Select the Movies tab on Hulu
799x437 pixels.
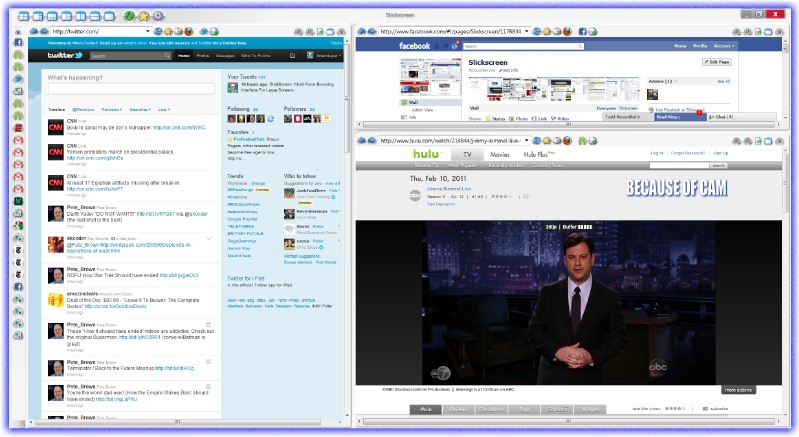pos(500,154)
